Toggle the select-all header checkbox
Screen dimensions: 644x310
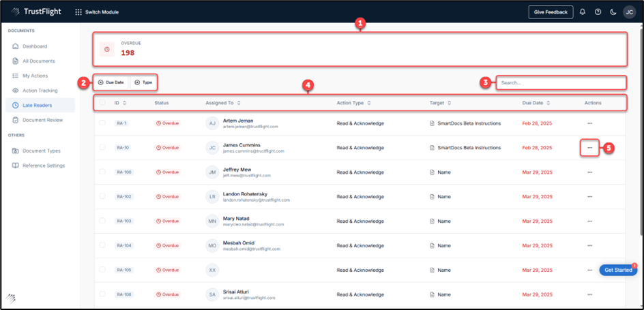[x=102, y=103]
